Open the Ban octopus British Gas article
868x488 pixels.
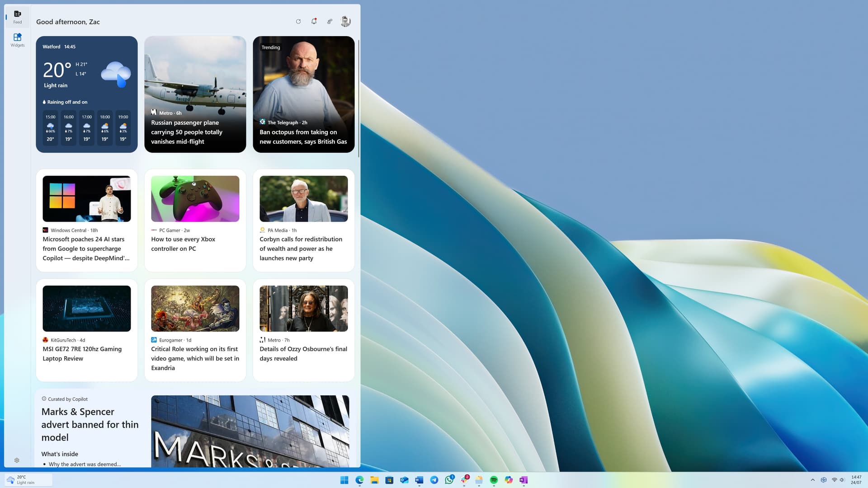303,137
